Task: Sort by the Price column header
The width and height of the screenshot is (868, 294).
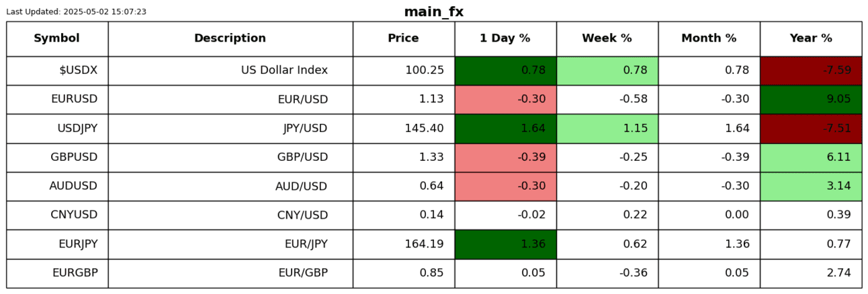Action: (x=403, y=38)
